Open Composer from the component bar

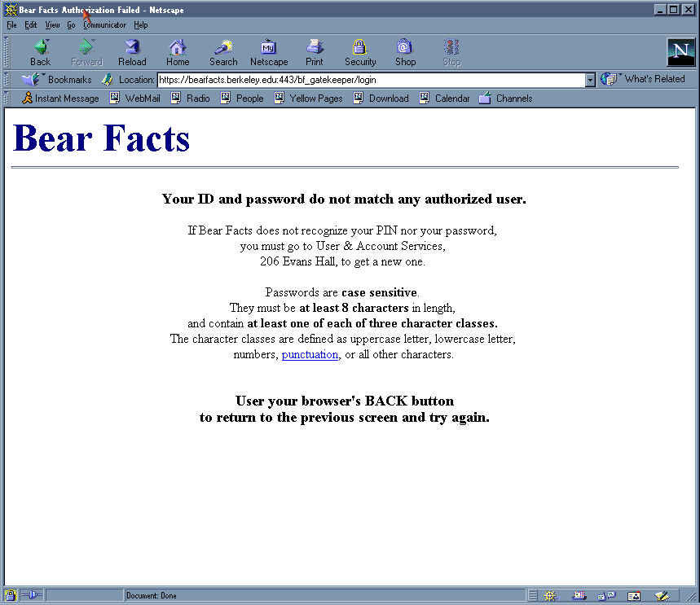pyautogui.click(x=662, y=595)
